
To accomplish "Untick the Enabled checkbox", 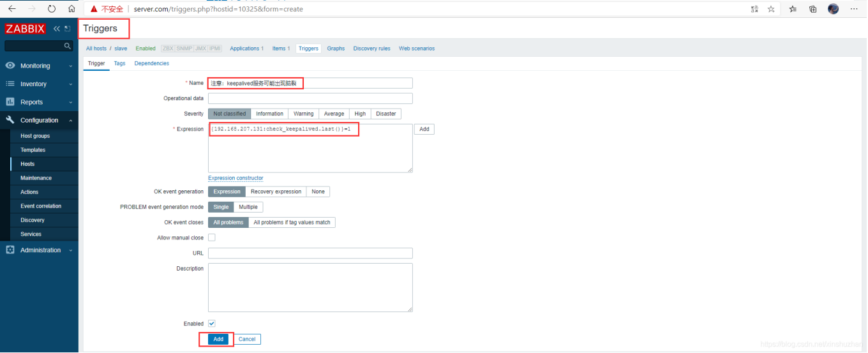I will pyautogui.click(x=212, y=324).
